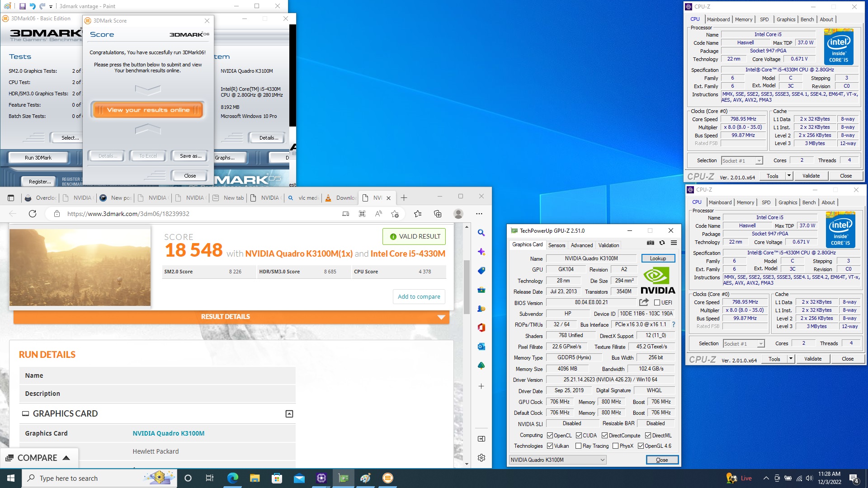Open Edge Favorites list icon
This screenshot has width=868, height=488.
coord(418,214)
